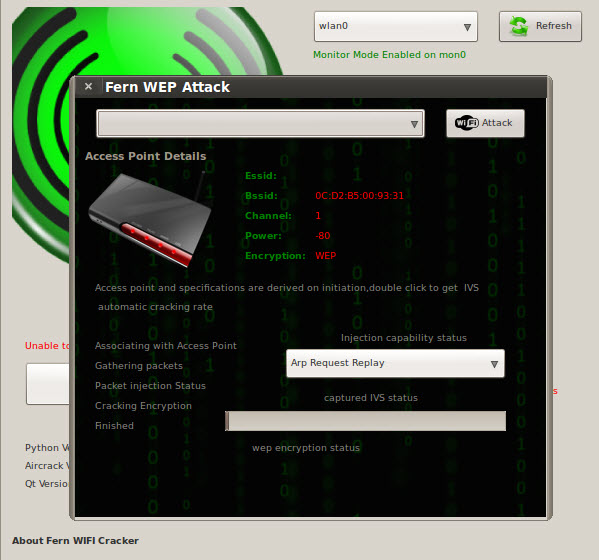
Task: Click the Finished status label
Action: click(x=114, y=426)
